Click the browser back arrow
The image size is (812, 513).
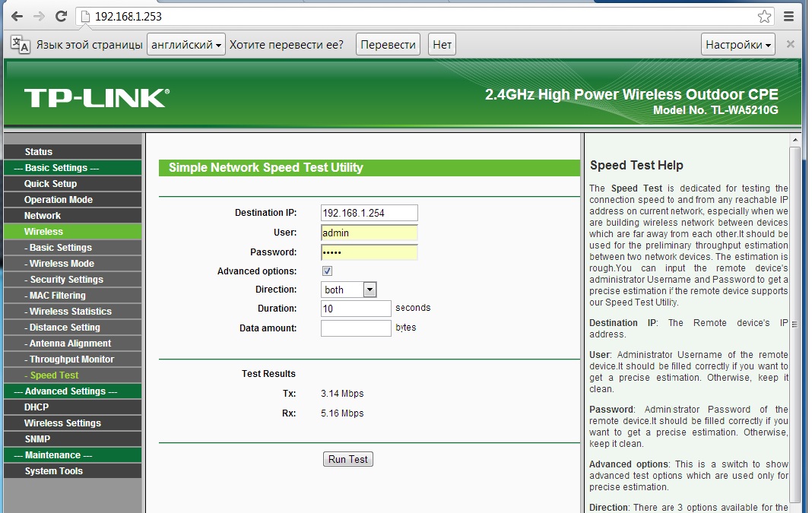16,16
